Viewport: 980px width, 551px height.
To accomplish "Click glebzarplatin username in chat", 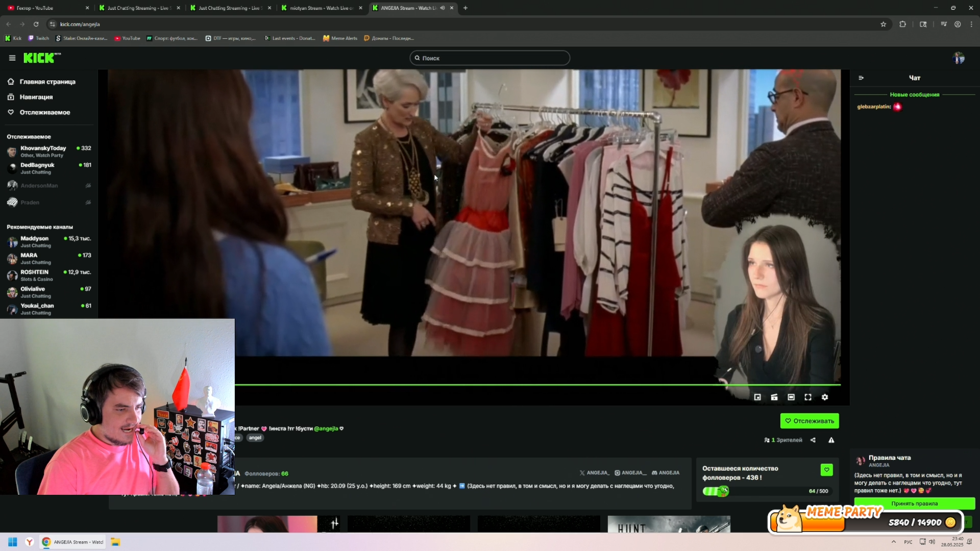I will [874, 107].
